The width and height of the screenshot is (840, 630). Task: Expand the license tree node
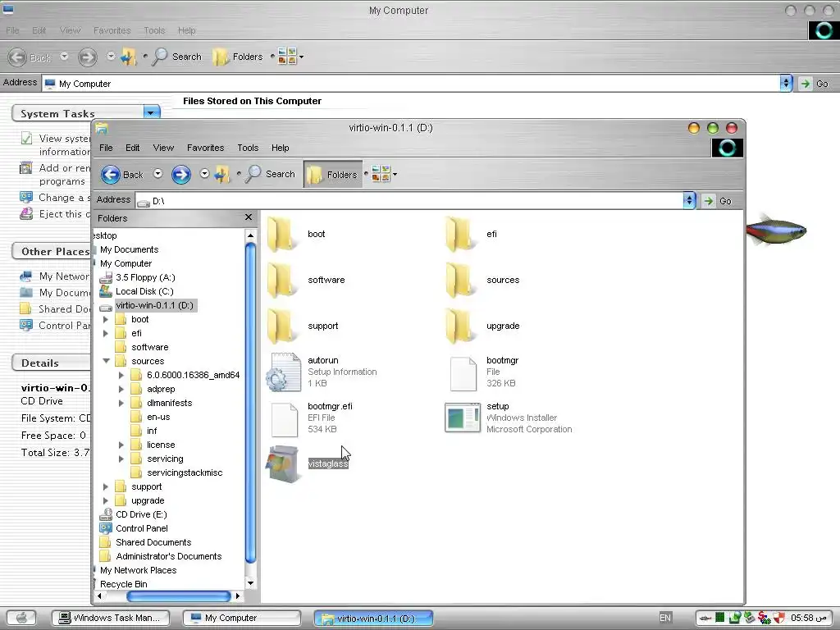point(121,445)
